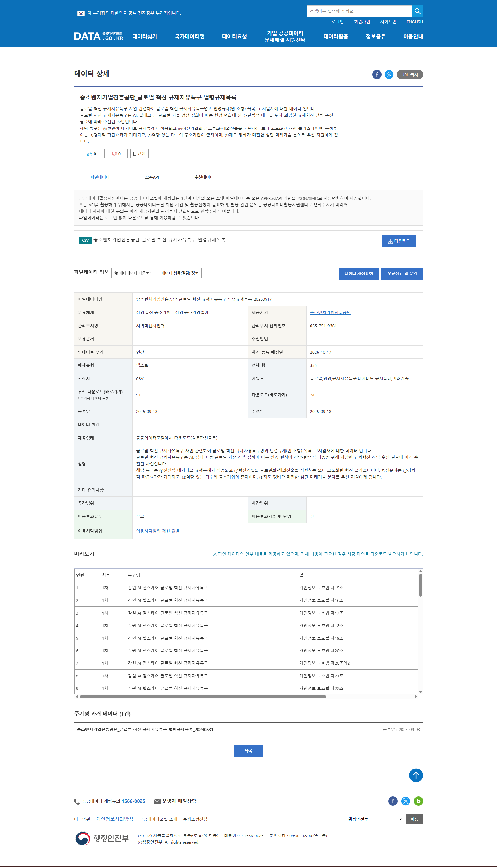497x868 pixels.
Task: Click the URL 복사 button
Action: click(409, 74)
